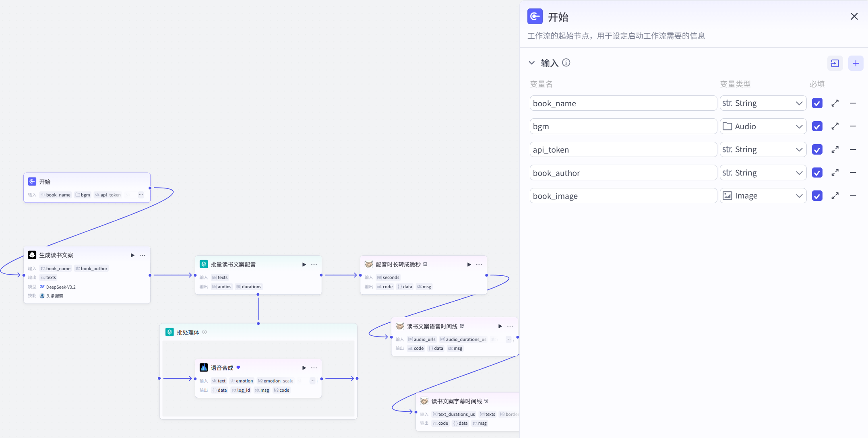Run the 生成读书文案 node
The height and width of the screenshot is (438, 868).
[132, 255]
